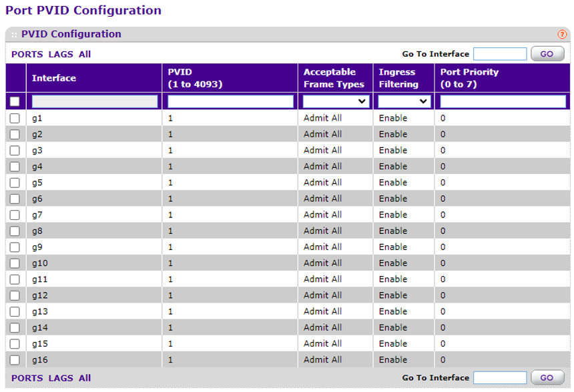574x392 pixels.
Task: Switch to the top PORTS tab
Action: pos(27,54)
